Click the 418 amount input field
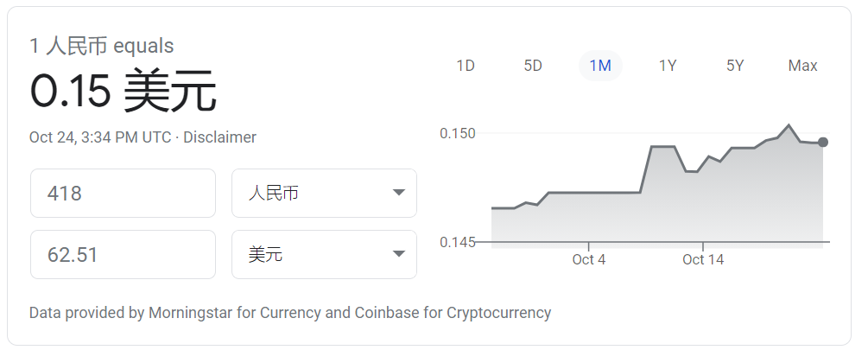 (x=123, y=194)
